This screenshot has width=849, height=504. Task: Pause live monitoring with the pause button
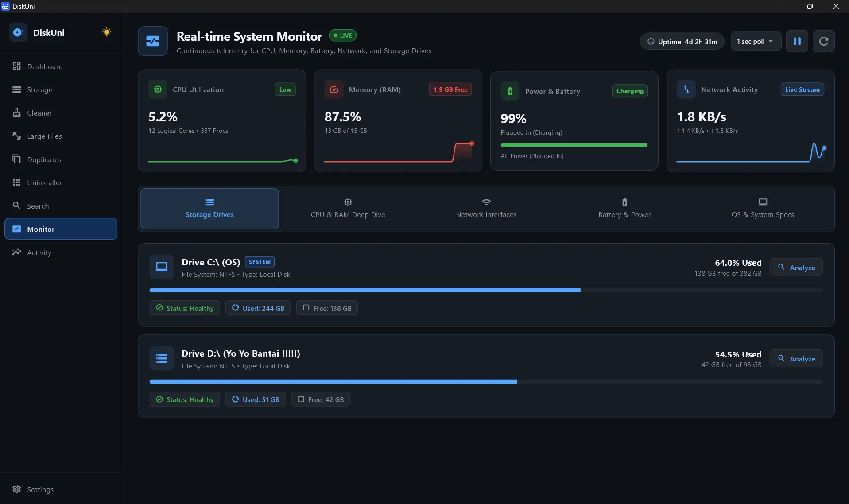coord(797,41)
